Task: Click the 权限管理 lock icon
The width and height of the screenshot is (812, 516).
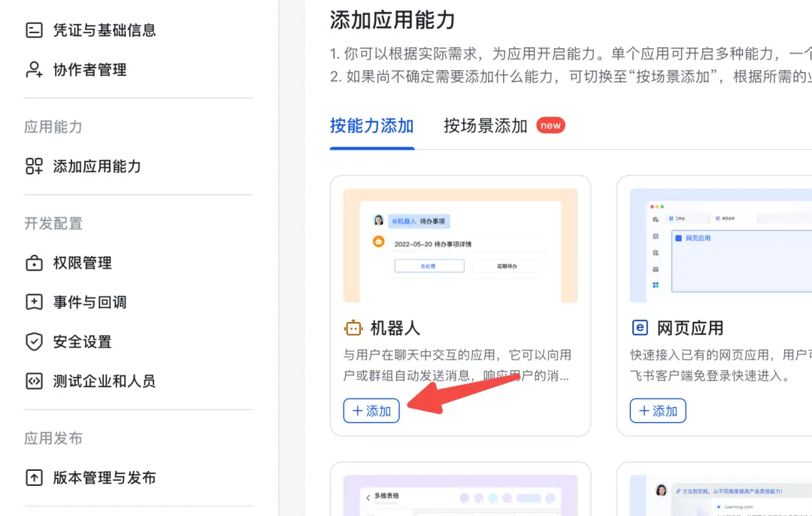Action: pos(34,263)
